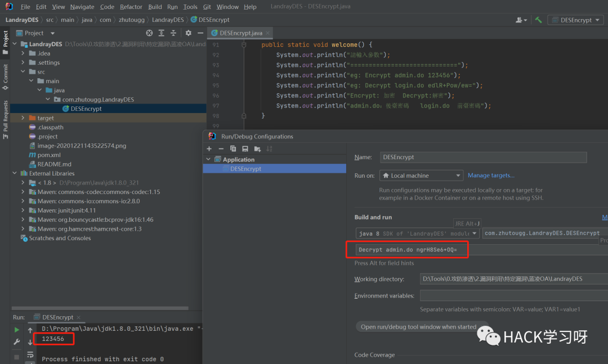This screenshot has height=364, width=608.
Task: Copy configuration icon in Run/Debug dialog
Action: (x=233, y=149)
